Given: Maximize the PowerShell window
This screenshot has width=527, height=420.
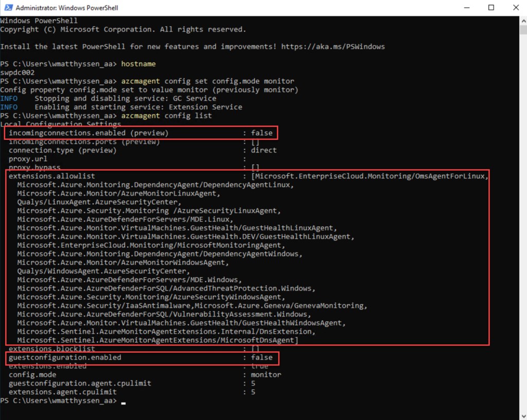Looking at the screenshot, I should (x=491, y=8).
